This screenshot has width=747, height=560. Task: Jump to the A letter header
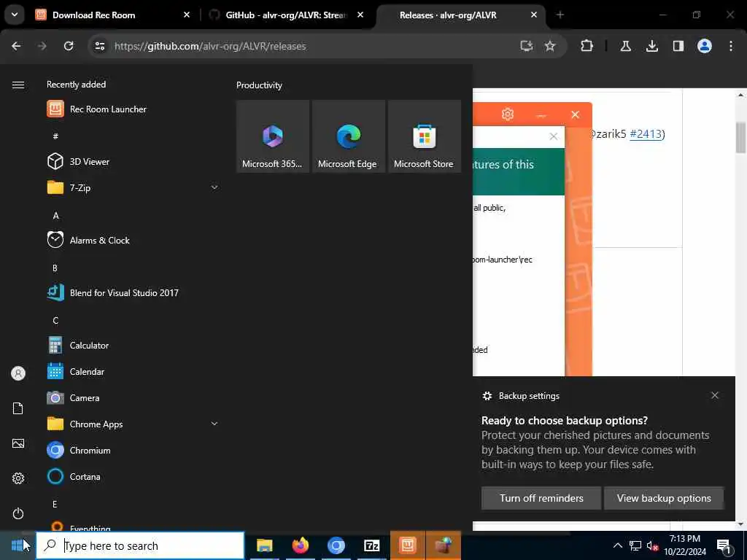55,215
